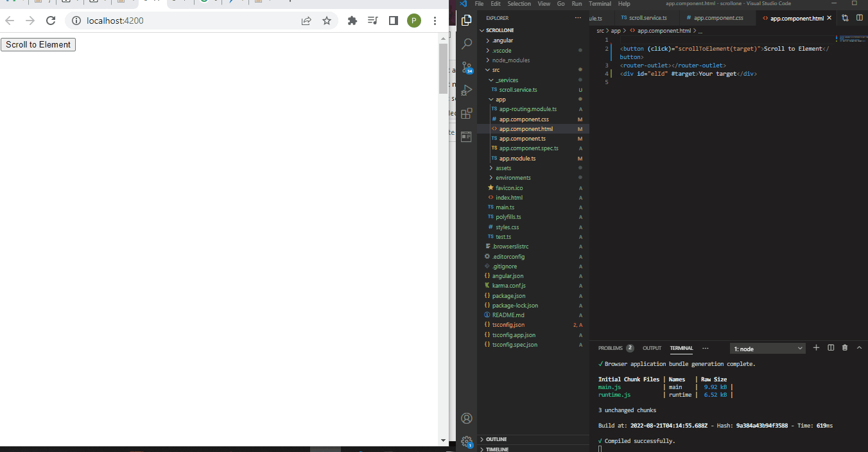Click browser page vertical scrollbar thumb
The image size is (868, 452).
[443, 69]
